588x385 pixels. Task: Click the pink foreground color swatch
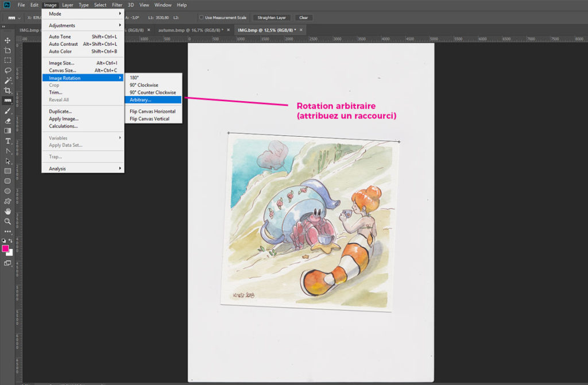(x=5, y=248)
